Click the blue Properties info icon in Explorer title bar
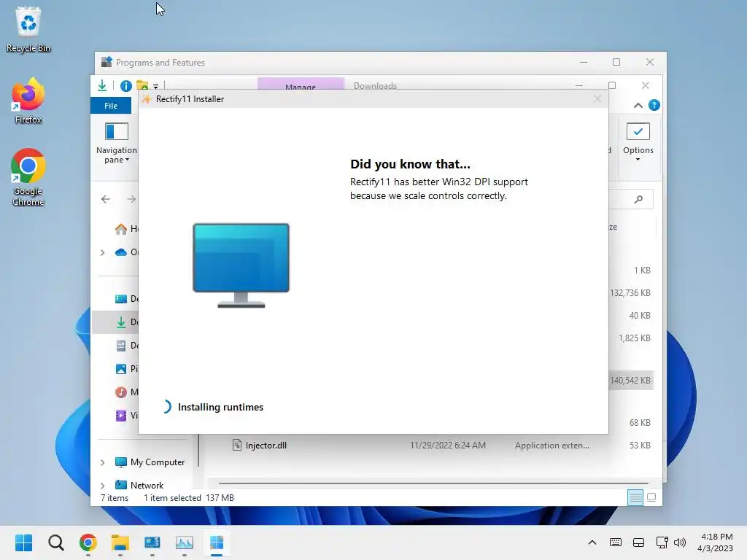Screen dimensions: 747x560 (125, 86)
